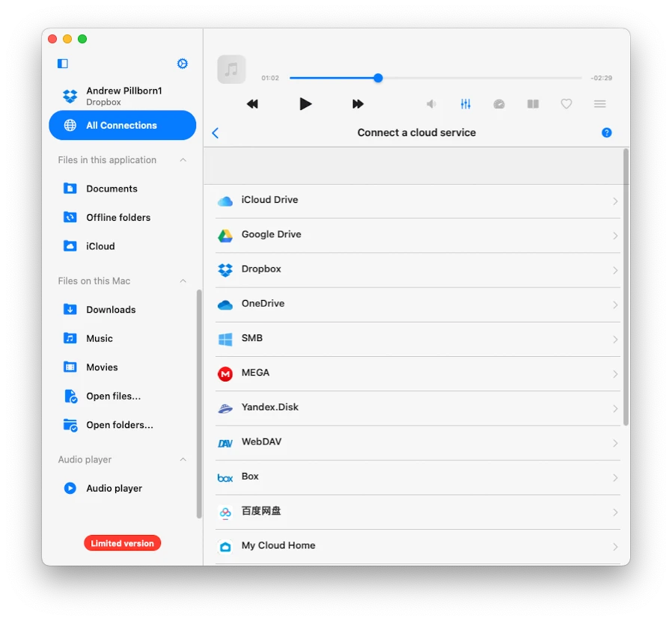Viewport: 672px width, 621px height.
Task: Click the settings gear icon
Action: 183,64
